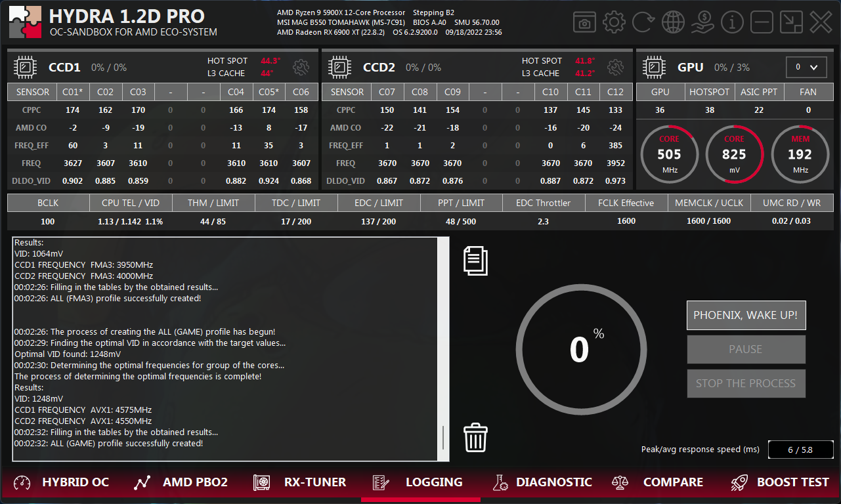This screenshot has height=504, width=841.
Task: Click the ASIC PPT header
Action: 759,92
